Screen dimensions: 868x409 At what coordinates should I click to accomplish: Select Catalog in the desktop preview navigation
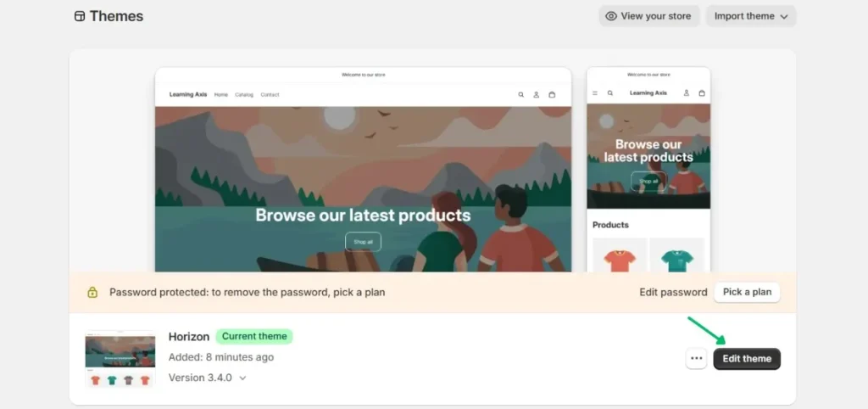pos(244,95)
